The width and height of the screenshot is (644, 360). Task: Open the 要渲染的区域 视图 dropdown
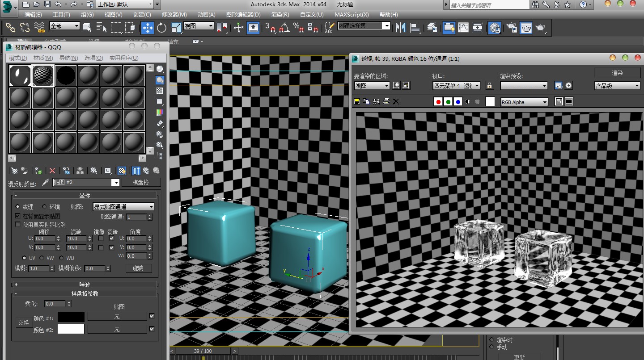point(372,85)
